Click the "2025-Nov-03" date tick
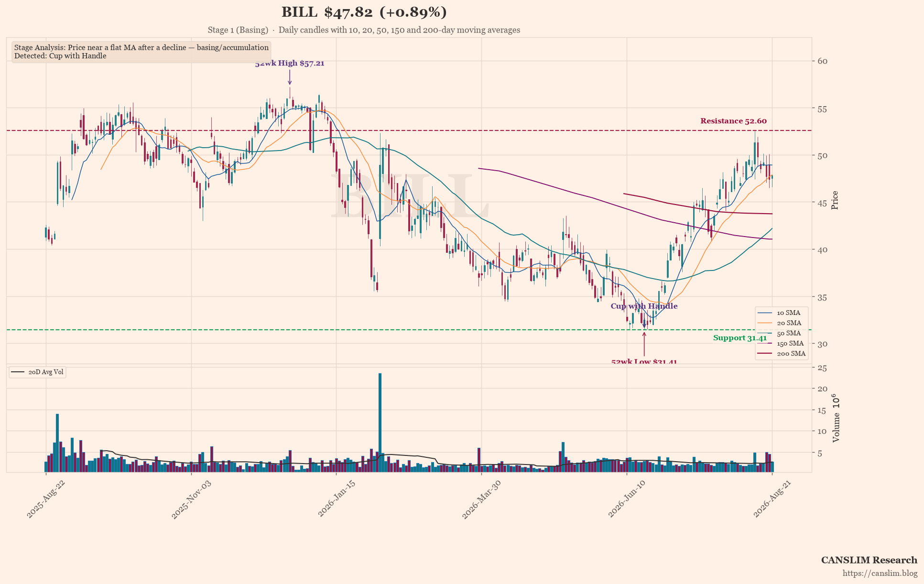Viewport: 924px width, 584px height. coord(191,499)
